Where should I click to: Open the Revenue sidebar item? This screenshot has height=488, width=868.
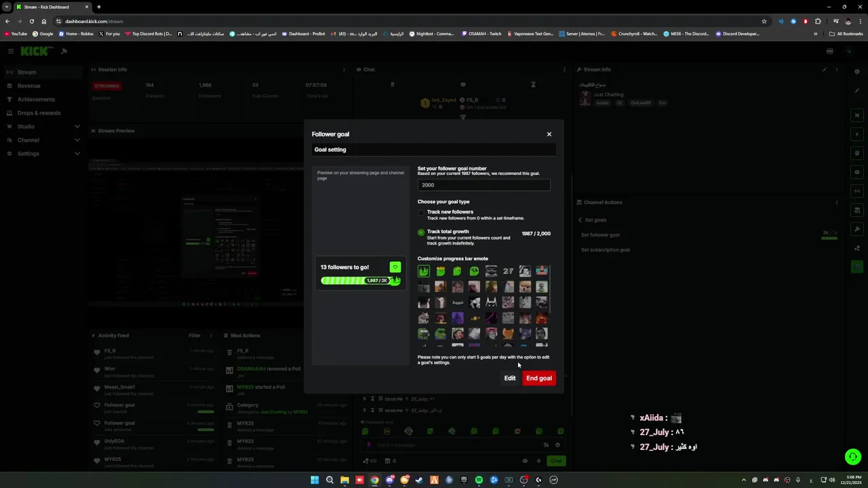(x=43, y=85)
